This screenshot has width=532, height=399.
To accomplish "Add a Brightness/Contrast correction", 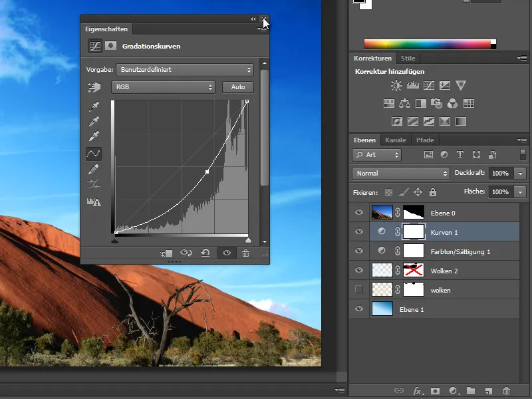I will click(396, 85).
